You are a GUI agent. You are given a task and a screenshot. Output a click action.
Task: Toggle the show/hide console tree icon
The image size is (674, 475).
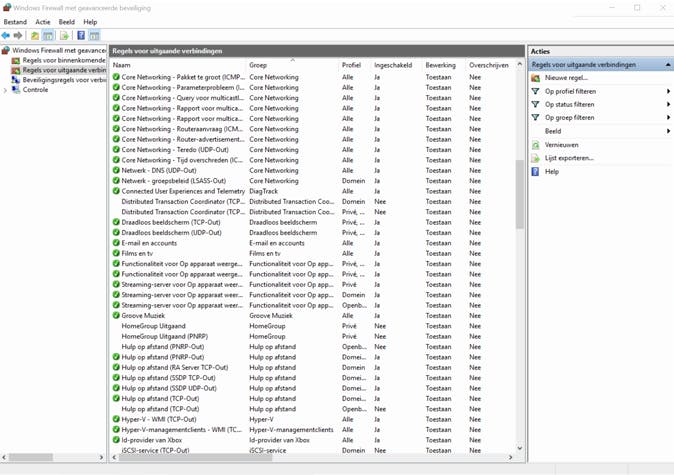(49, 36)
